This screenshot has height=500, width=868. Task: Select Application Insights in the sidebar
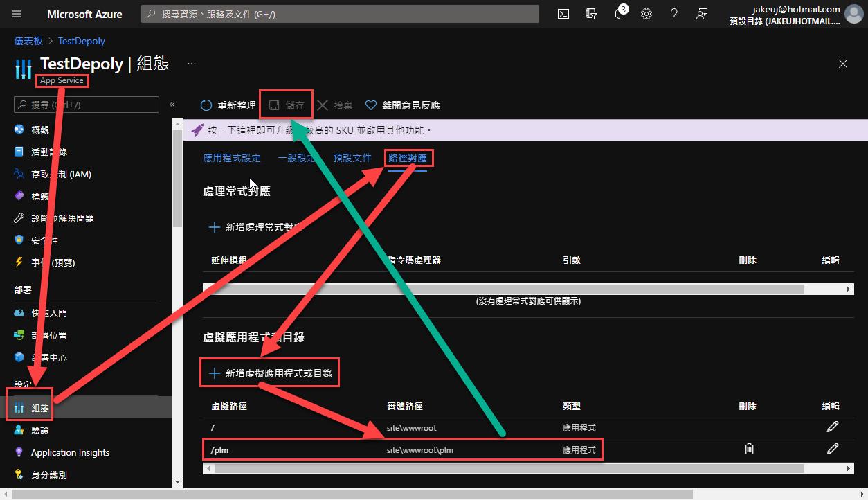click(x=70, y=452)
